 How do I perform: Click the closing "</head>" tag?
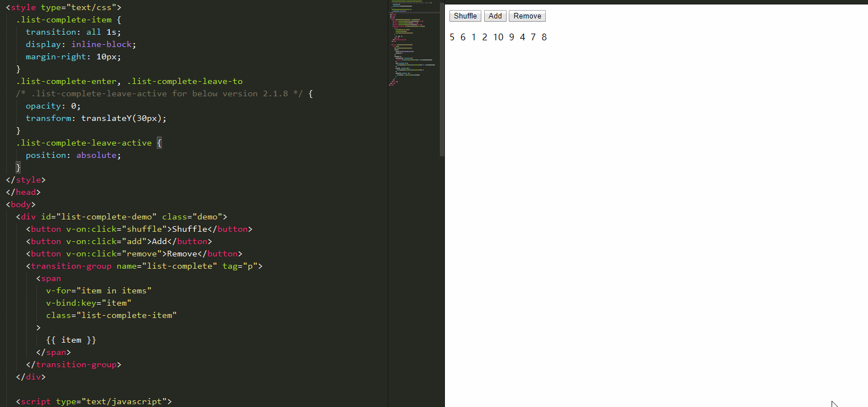[23, 192]
